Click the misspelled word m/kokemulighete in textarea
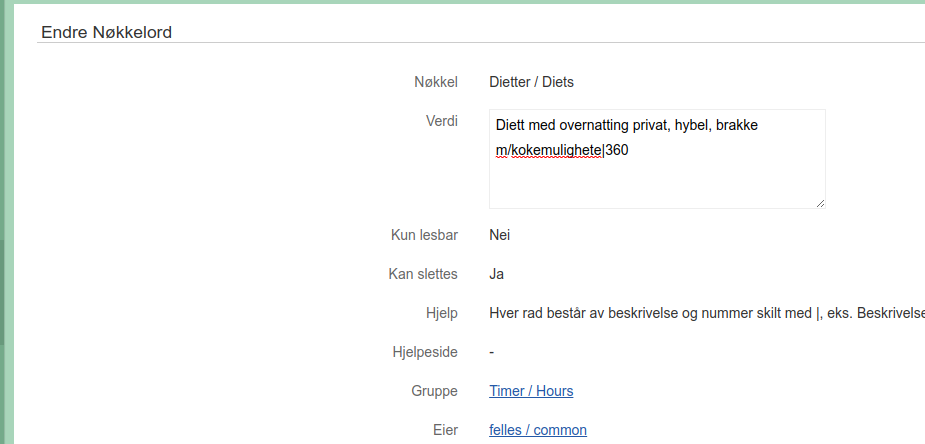 [x=549, y=150]
